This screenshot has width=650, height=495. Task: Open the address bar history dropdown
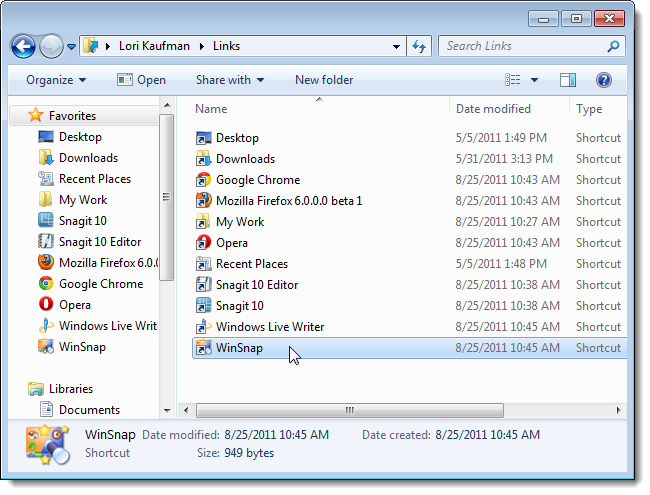396,46
